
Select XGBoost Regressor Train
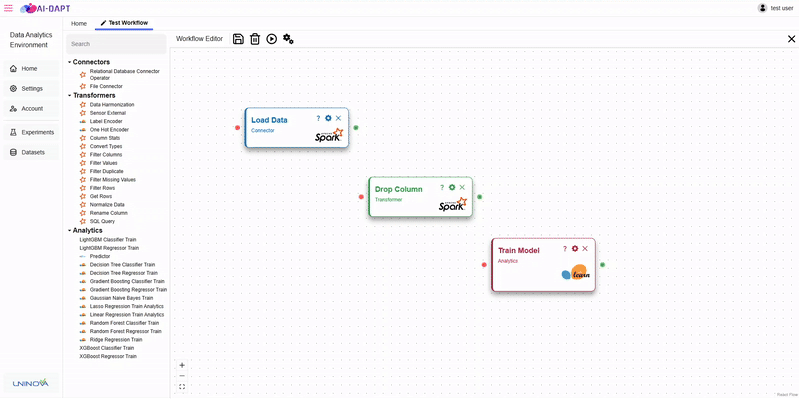pyautogui.click(x=109, y=356)
